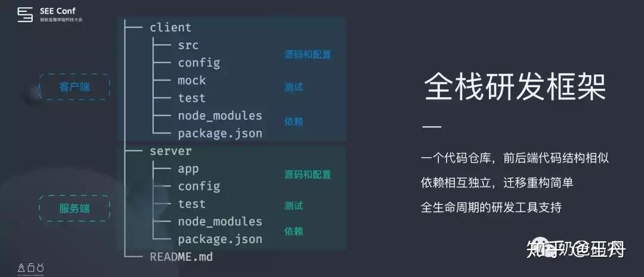644x277 pixels.
Task: Click the 服务端 dashed label box
Action: pos(75,208)
